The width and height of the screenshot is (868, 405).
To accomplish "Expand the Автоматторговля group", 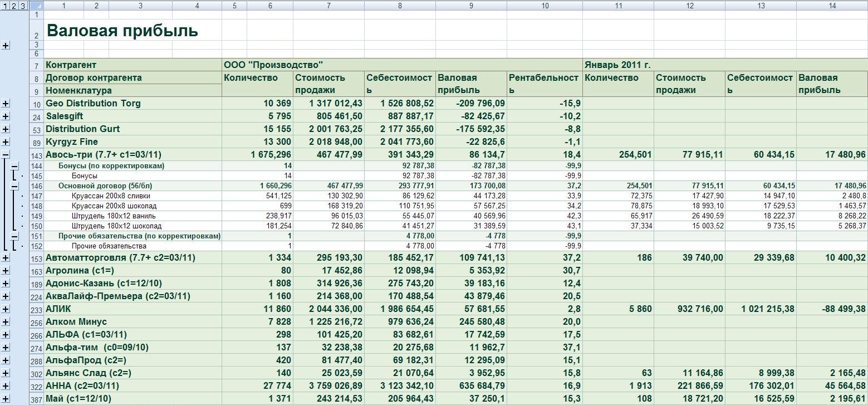I will (x=6, y=258).
